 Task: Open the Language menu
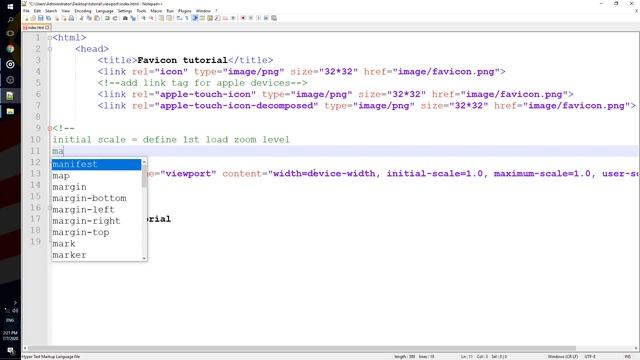coord(104,11)
